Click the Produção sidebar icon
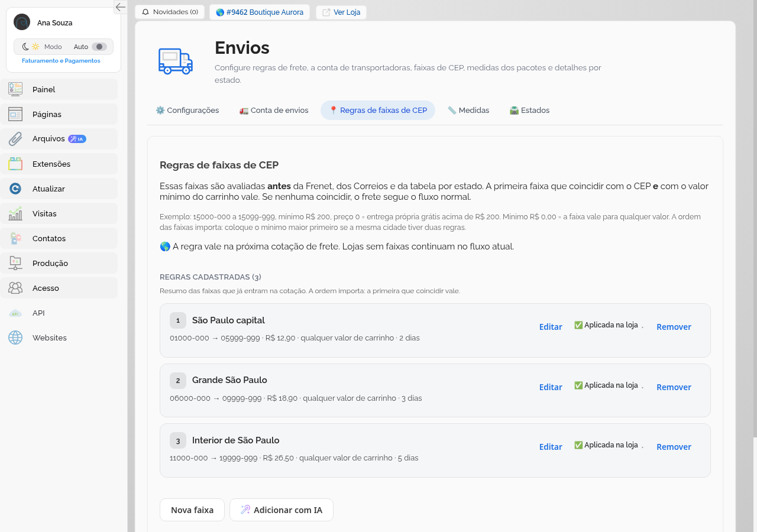 [15, 263]
